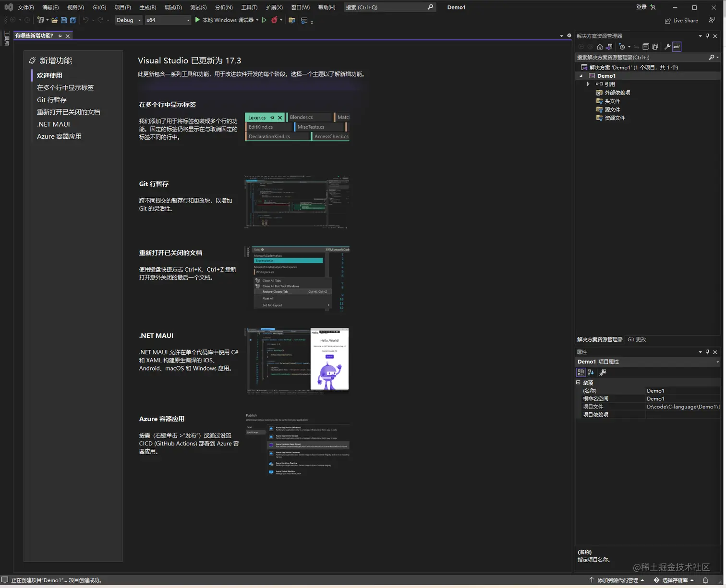Open the tab list dropdown arrow in document well
This screenshot has height=588, width=726.
(x=562, y=36)
